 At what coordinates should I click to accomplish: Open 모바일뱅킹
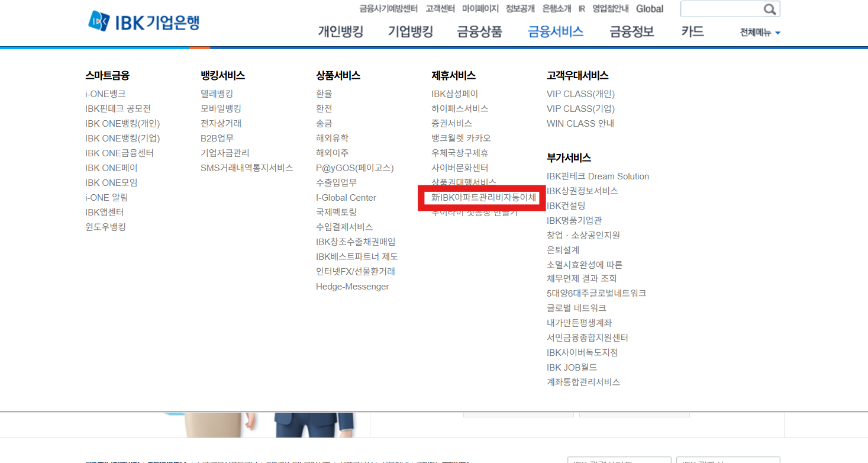[221, 108]
